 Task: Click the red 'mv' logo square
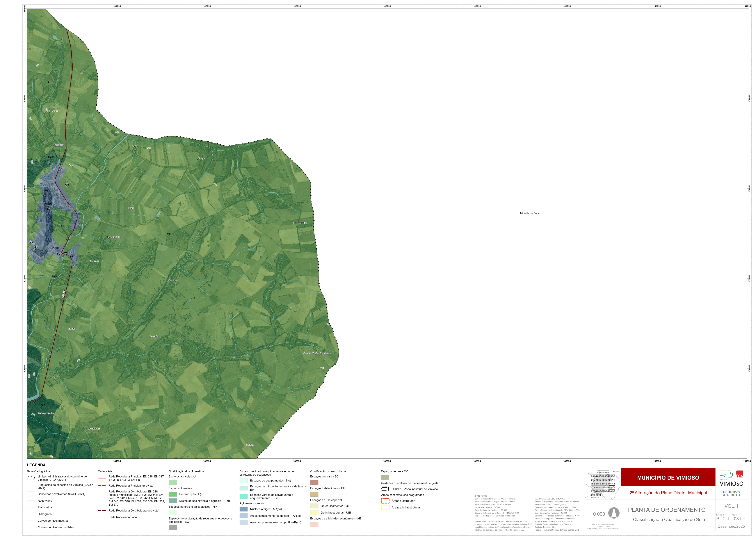point(740,474)
